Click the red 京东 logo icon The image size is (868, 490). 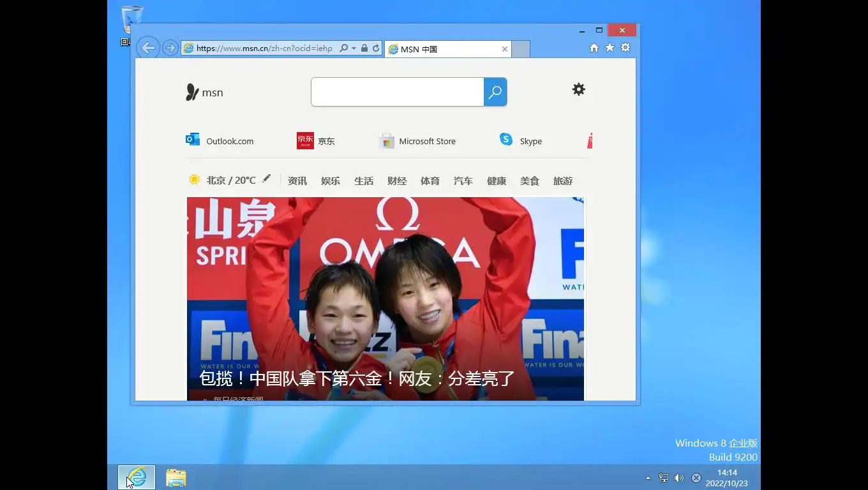(305, 141)
